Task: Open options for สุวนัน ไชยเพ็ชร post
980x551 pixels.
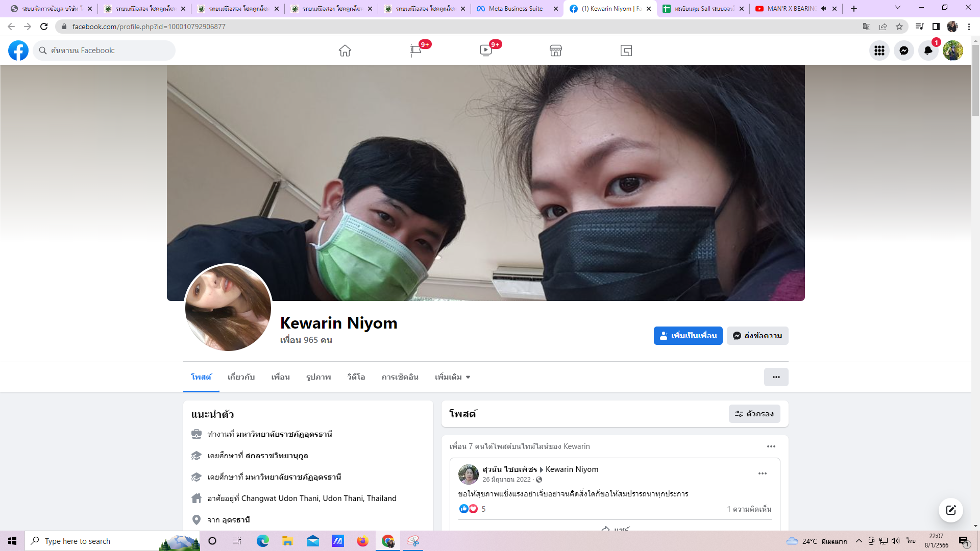Action: pos(762,473)
